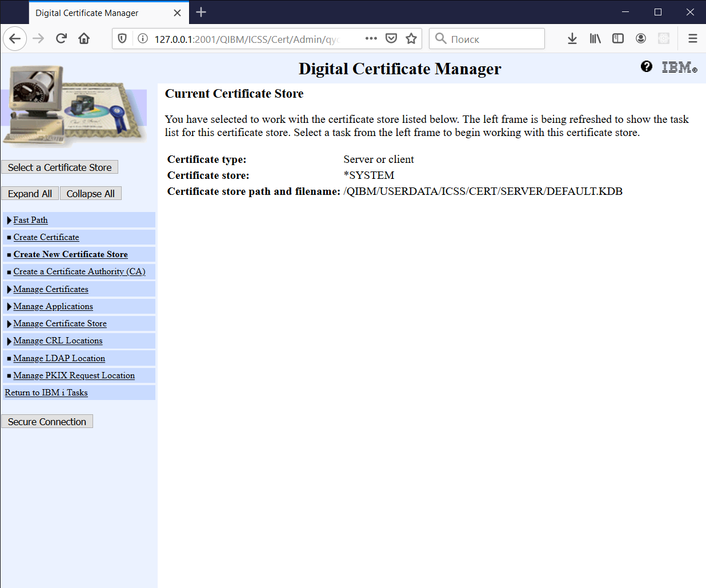
Task: Open the Manage Certificates link
Action: click(51, 289)
